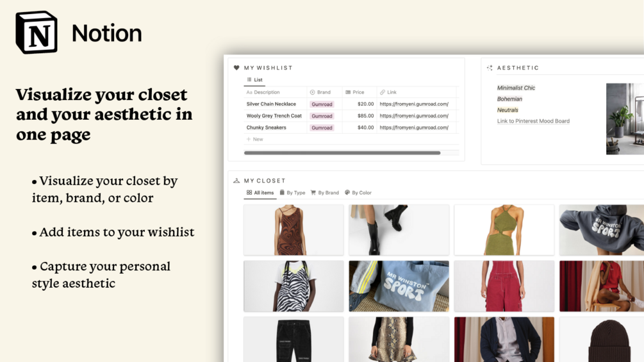Open Link to Pinterest Mood Board
The width and height of the screenshot is (644, 362).
[533, 121]
